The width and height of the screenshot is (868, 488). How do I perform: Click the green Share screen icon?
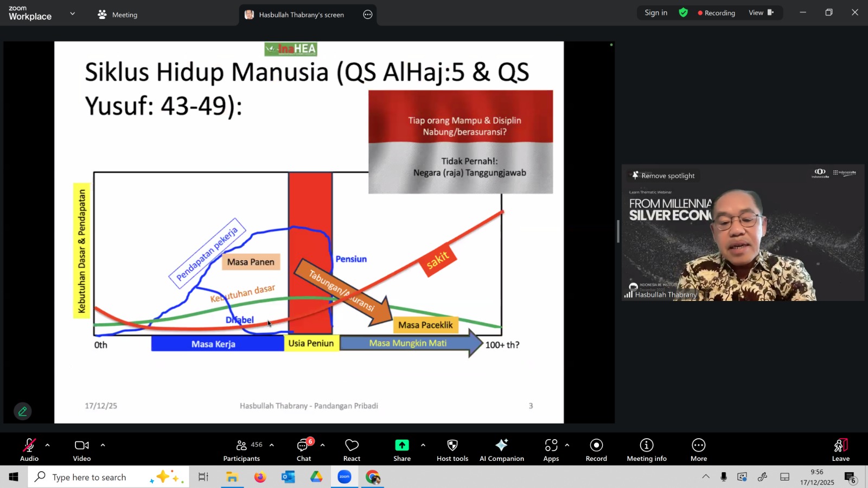(401, 445)
